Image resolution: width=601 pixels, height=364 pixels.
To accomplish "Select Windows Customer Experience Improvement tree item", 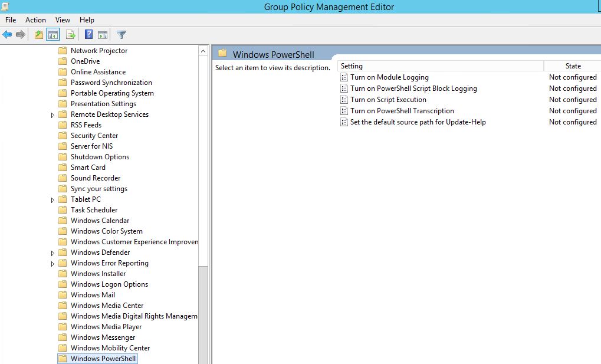I will pos(134,242).
